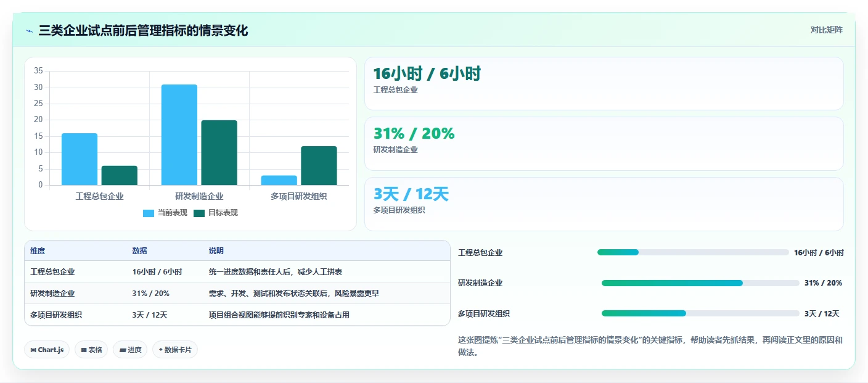
Task: Click description starting with 项目组合视图
Action: point(279,315)
